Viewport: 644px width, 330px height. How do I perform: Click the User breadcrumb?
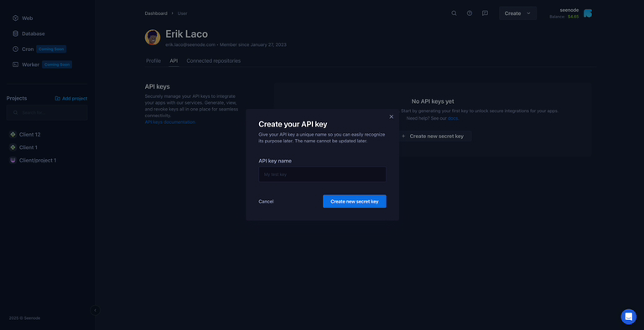click(x=182, y=13)
